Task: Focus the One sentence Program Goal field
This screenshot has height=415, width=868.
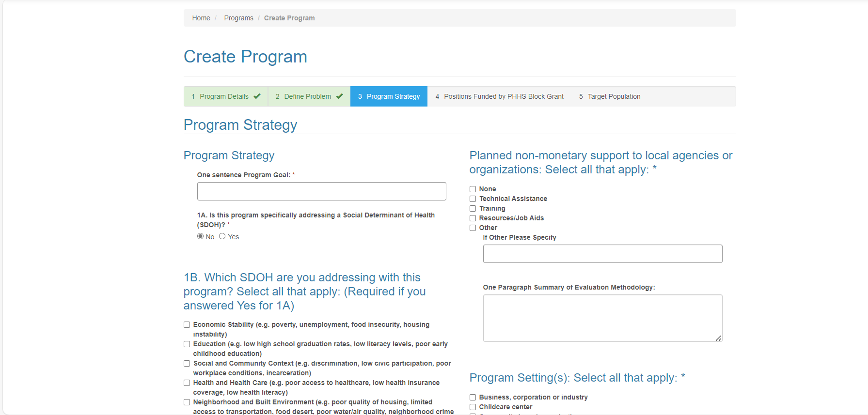Action: point(321,191)
